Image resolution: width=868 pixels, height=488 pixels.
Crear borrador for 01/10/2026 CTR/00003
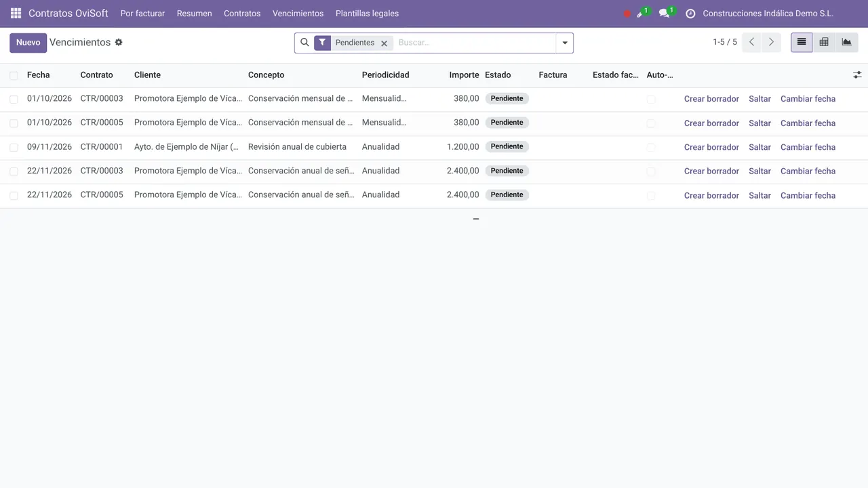(711, 99)
